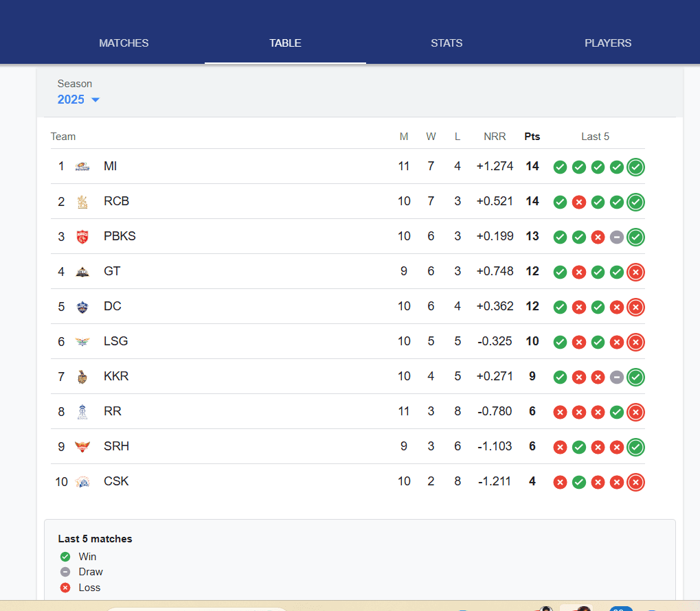Image resolution: width=700 pixels, height=611 pixels.
Task: Switch to the MATCHES tab
Action: coord(124,43)
